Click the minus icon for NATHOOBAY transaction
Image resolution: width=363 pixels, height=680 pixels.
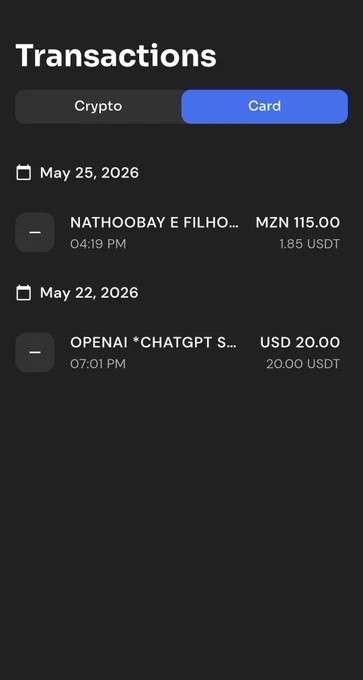(35, 232)
